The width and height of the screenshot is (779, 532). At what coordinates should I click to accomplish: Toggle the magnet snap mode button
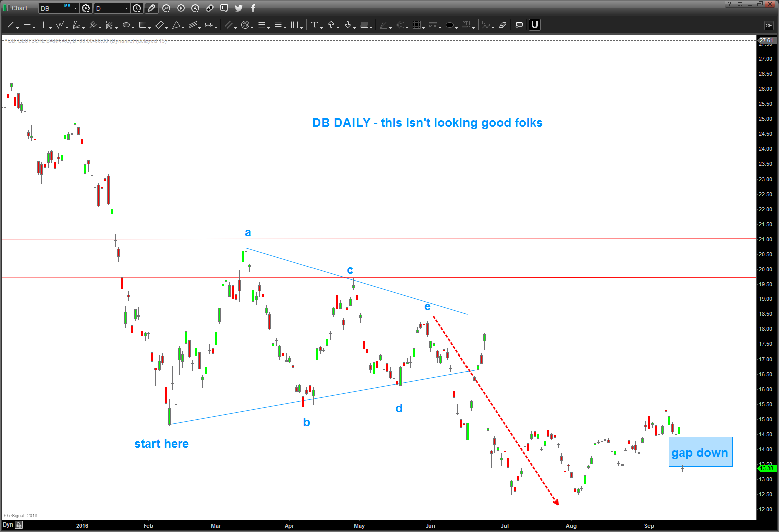pos(535,25)
